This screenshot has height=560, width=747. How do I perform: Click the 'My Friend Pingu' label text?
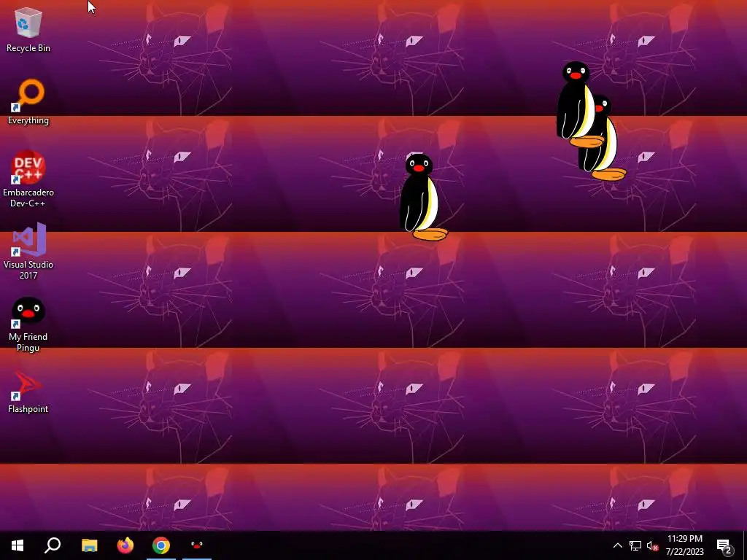click(28, 342)
